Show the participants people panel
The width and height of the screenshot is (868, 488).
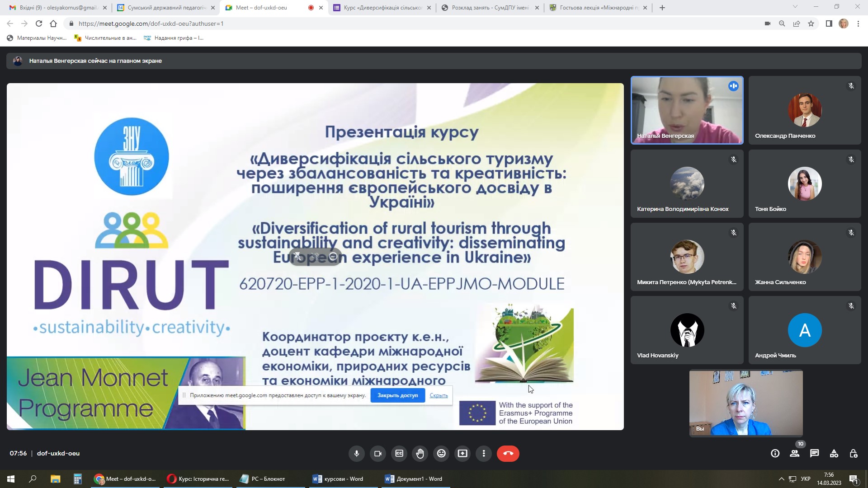click(794, 453)
